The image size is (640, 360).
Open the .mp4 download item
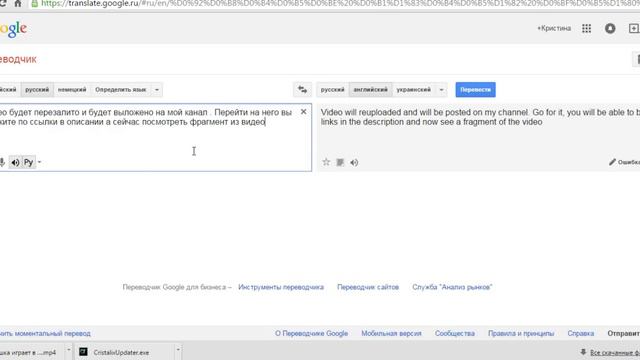click(x=29, y=352)
